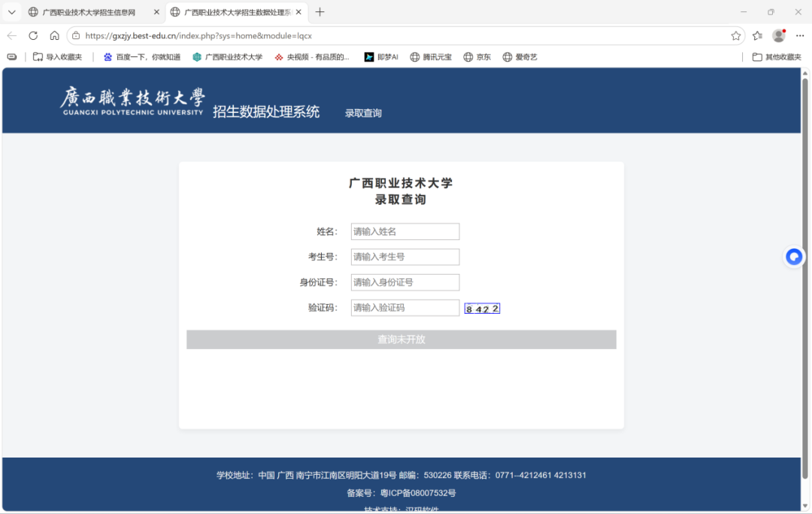Open 腾讯元宝 bookmark
The height and width of the screenshot is (514, 812).
431,57
